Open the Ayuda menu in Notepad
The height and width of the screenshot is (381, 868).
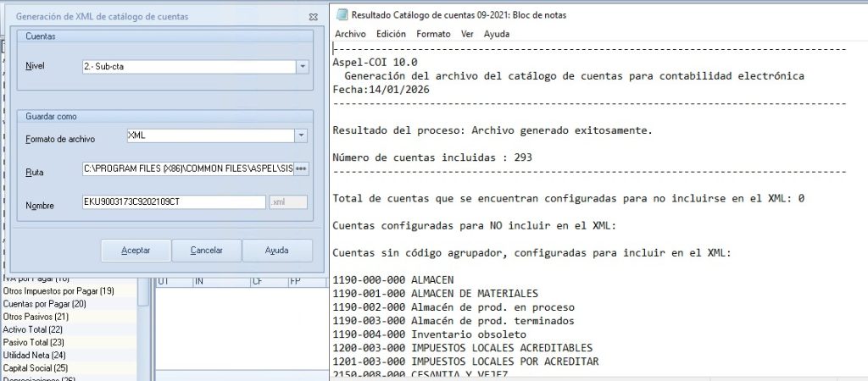pyautogui.click(x=497, y=34)
